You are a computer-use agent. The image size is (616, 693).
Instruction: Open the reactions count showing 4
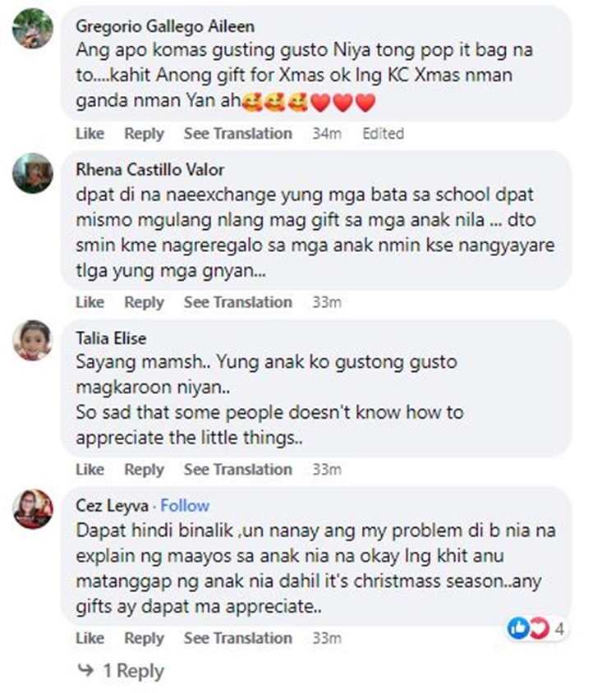559,628
